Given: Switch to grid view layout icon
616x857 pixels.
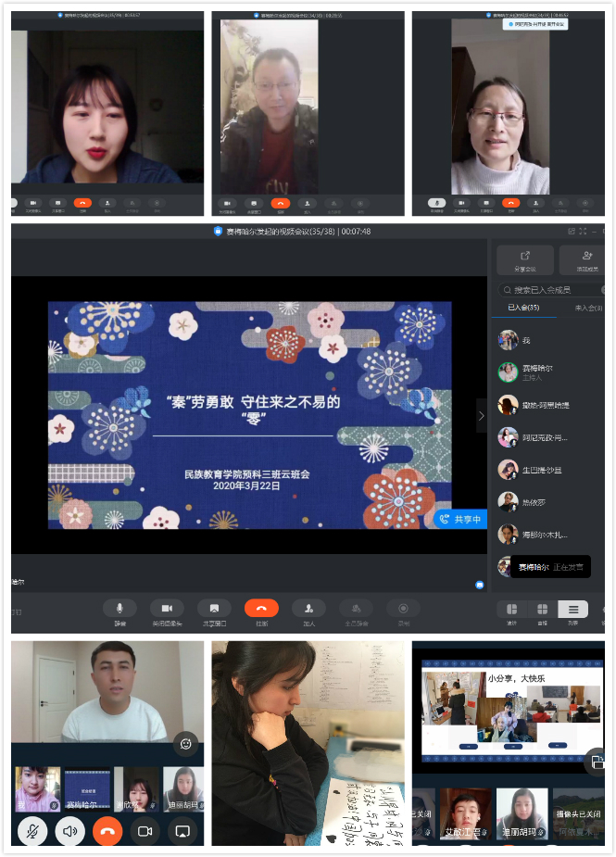Looking at the screenshot, I should 542,609.
